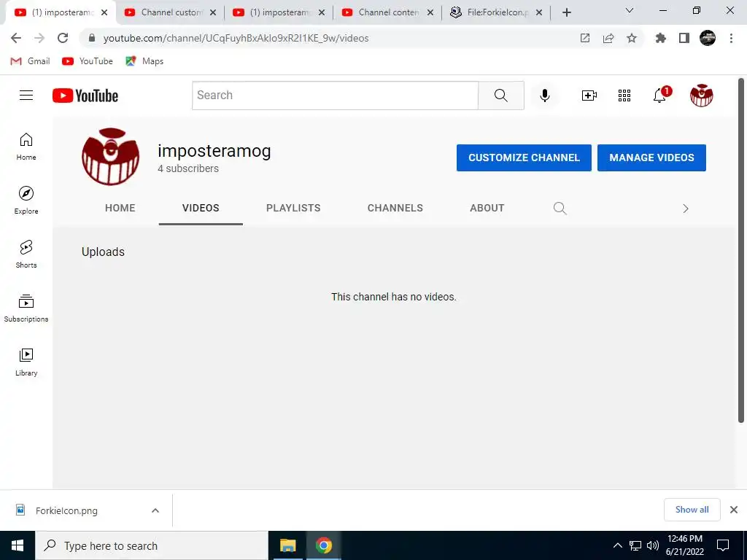Viewport: 747px width, 560px height.
Task: Click the page vertical scrollbar
Action: [741, 251]
